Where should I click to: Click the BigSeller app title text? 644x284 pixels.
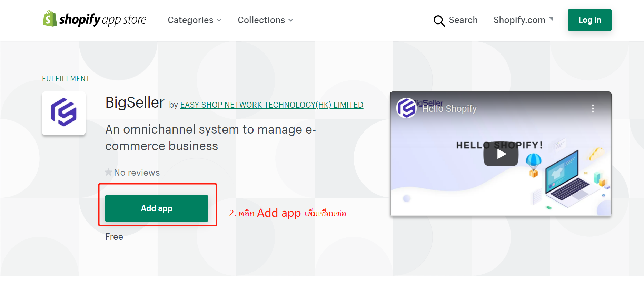point(135,102)
